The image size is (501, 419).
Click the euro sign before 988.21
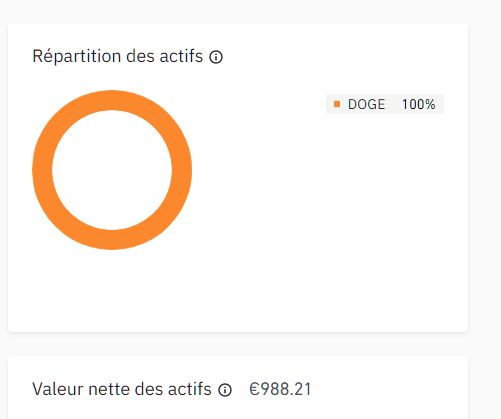pos(254,389)
